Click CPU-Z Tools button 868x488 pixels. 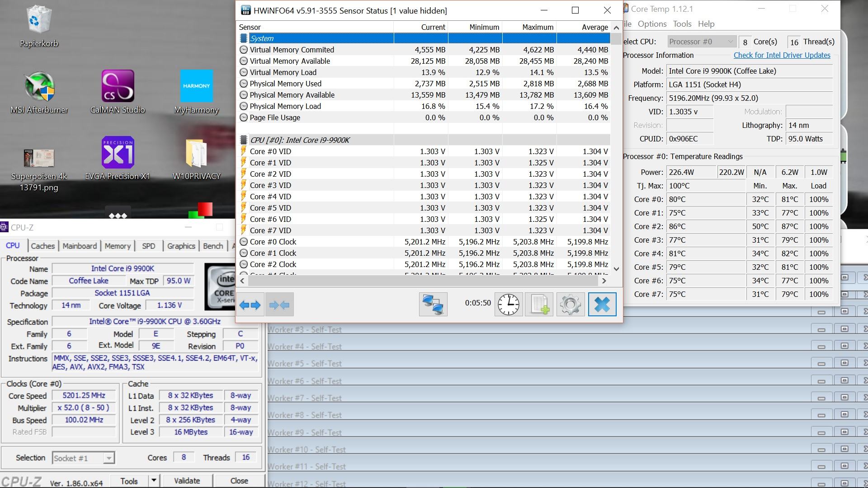(x=129, y=481)
